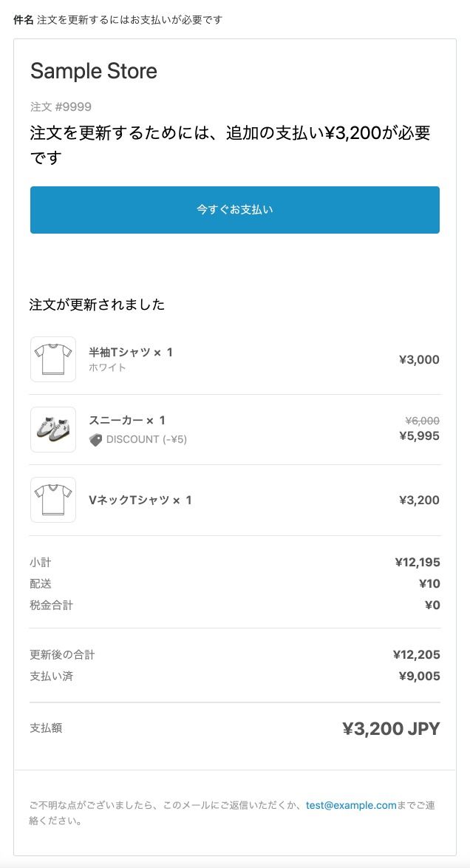Click the ¥12,195 subtotal amount
Screen dimensions: 470x868
coord(418,563)
